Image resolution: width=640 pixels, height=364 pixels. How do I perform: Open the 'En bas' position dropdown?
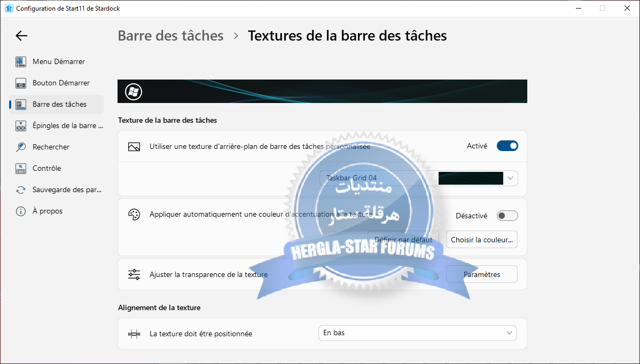[418, 333]
